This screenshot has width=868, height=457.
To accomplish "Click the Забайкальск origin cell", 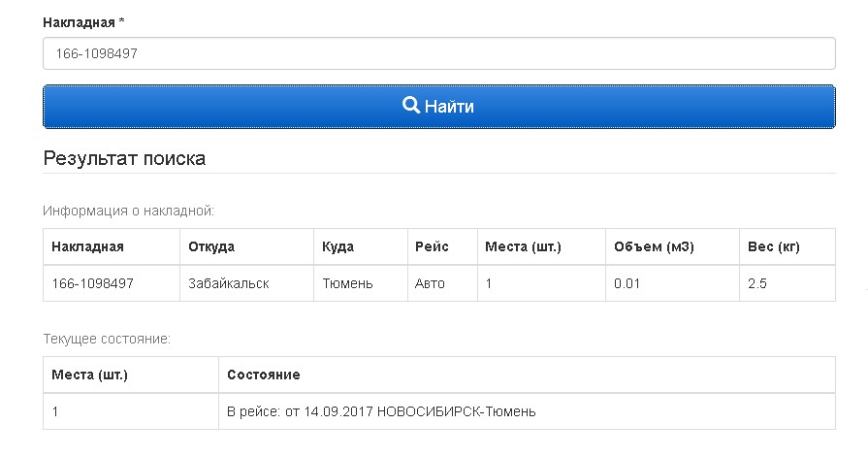I will (x=229, y=283).
